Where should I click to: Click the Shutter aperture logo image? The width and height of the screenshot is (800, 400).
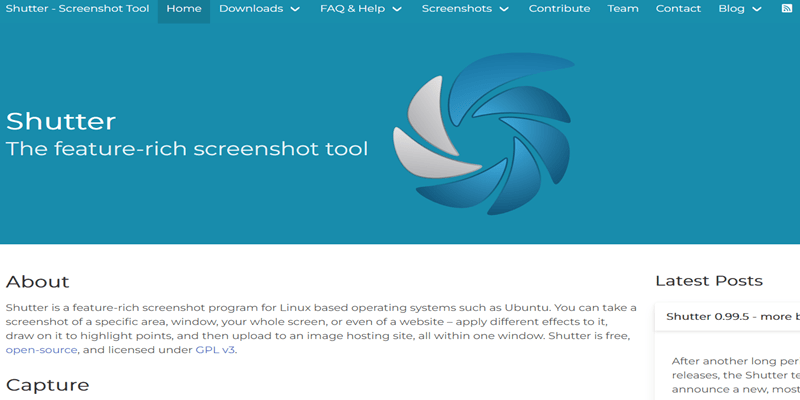(x=484, y=134)
